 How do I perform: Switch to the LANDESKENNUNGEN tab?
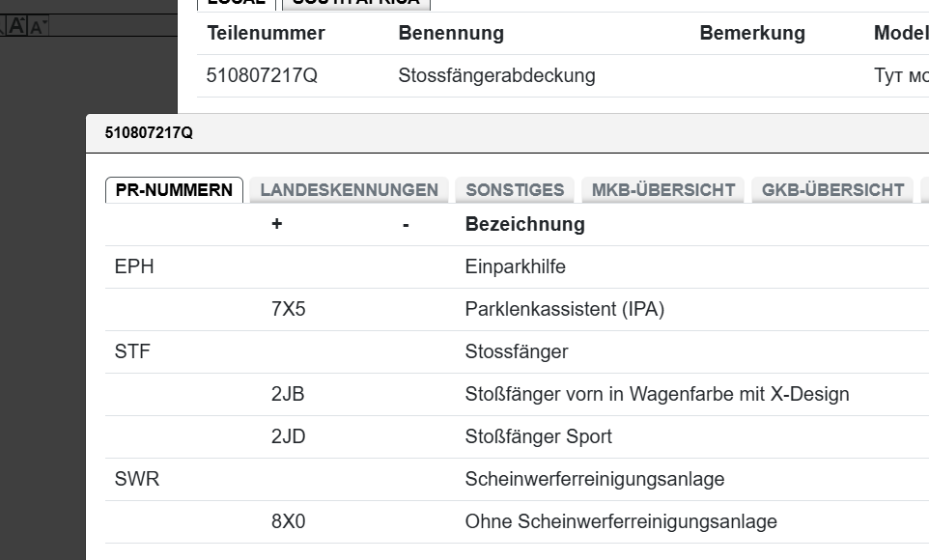pyautogui.click(x=349, y=190)
